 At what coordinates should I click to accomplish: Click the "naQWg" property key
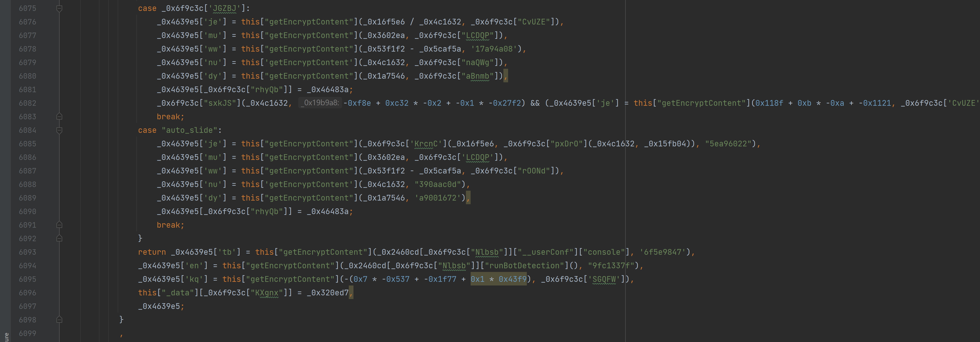coord(477,63)
